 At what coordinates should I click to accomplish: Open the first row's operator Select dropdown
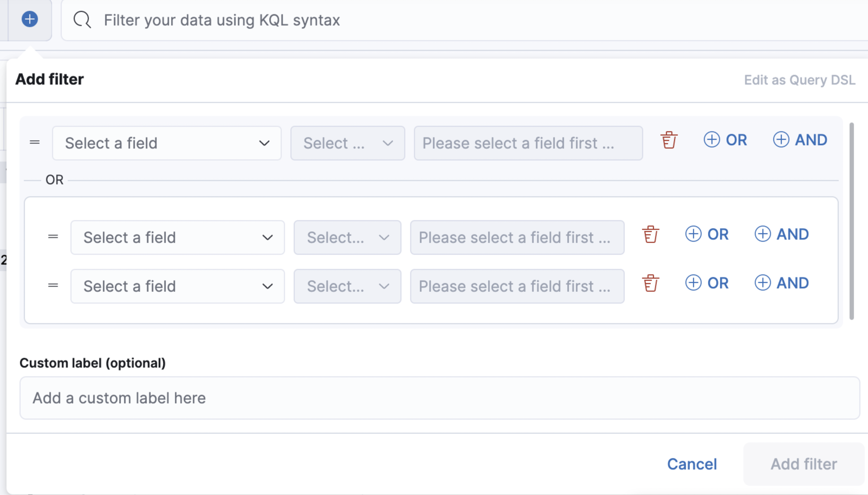tap(348, 143)
